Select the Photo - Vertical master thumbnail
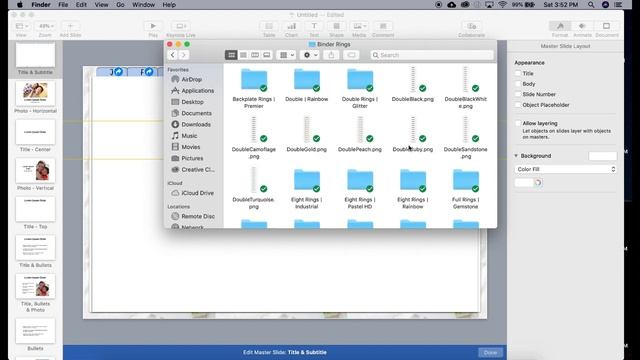This screenshot has height=360, width=640. pos(35,171)
